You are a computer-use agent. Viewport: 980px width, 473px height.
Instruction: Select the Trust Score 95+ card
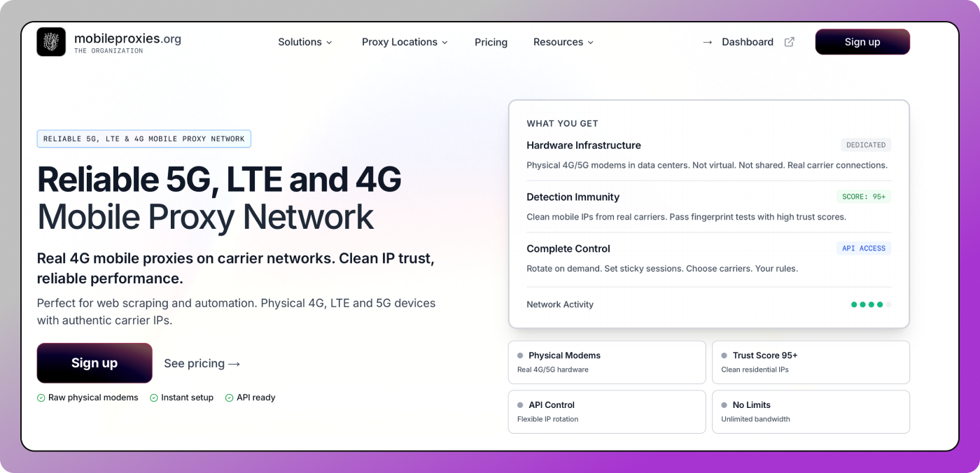(x=811, y=362)
